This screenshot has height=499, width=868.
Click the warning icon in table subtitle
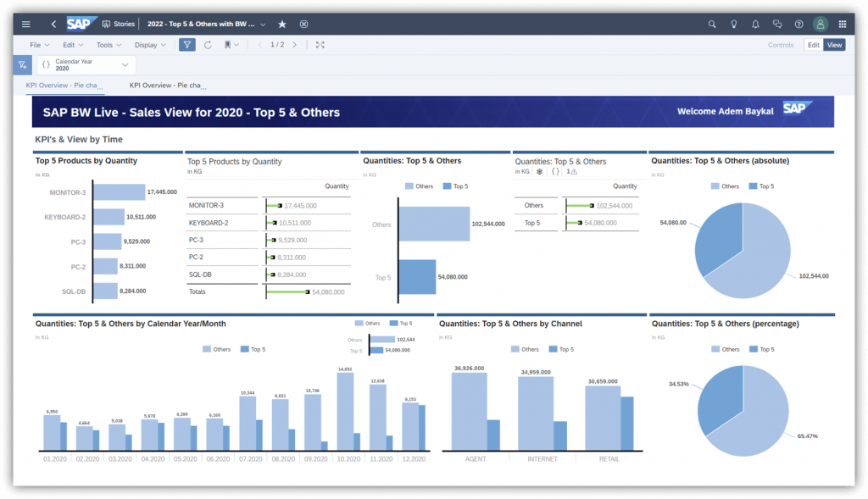point(574,172)
